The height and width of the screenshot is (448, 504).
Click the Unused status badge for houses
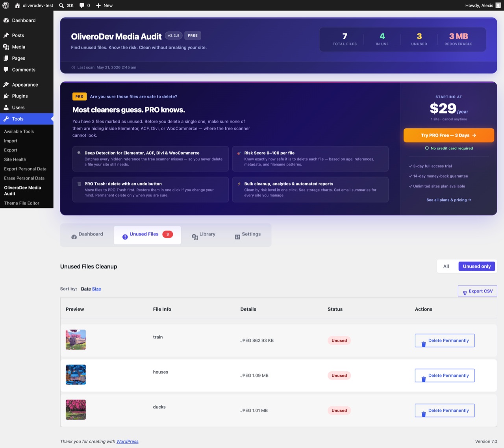[339, 376]
